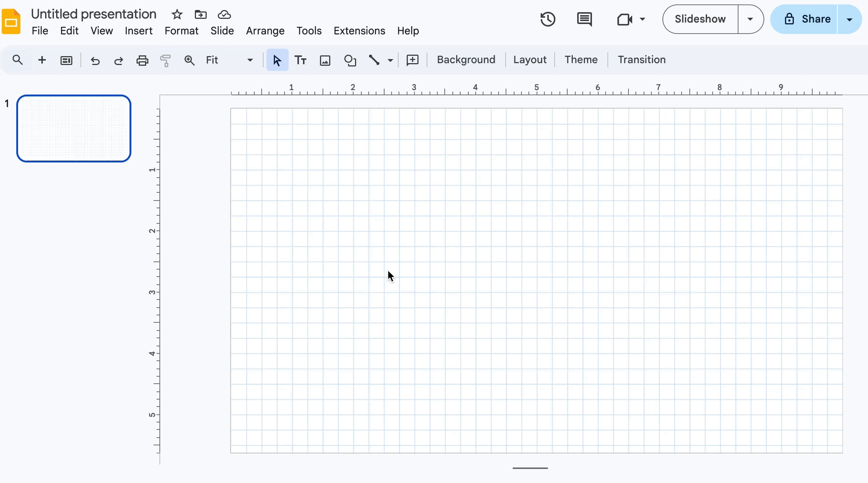Click the paint format roller
Screen dimensions: 868x483
click(x=165, y=60)
